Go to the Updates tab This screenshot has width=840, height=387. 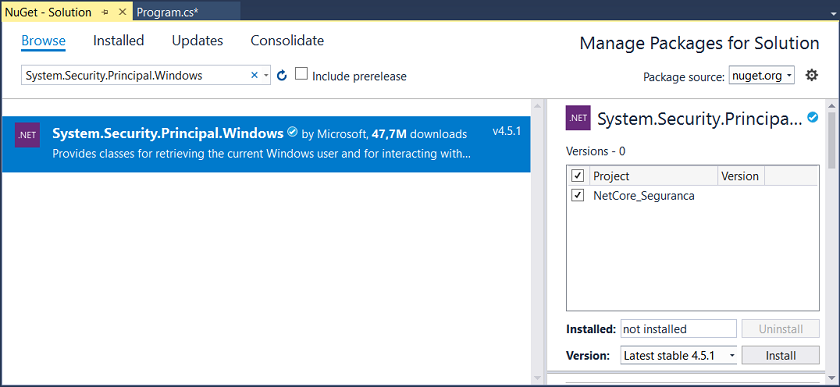pos(197,41)
